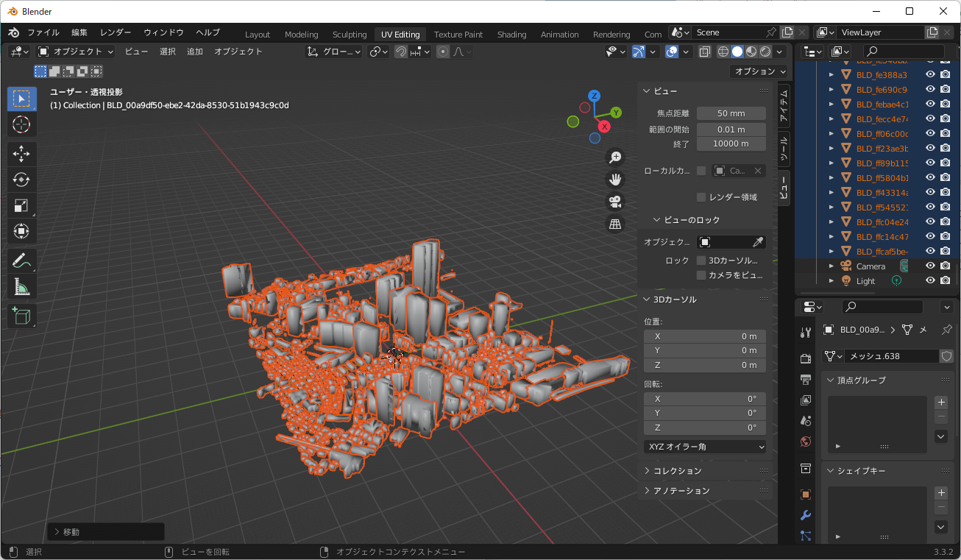The image size is (961, 560).
Task: Enable lock to 3Dカーソル checkbox
Action: 701,260
